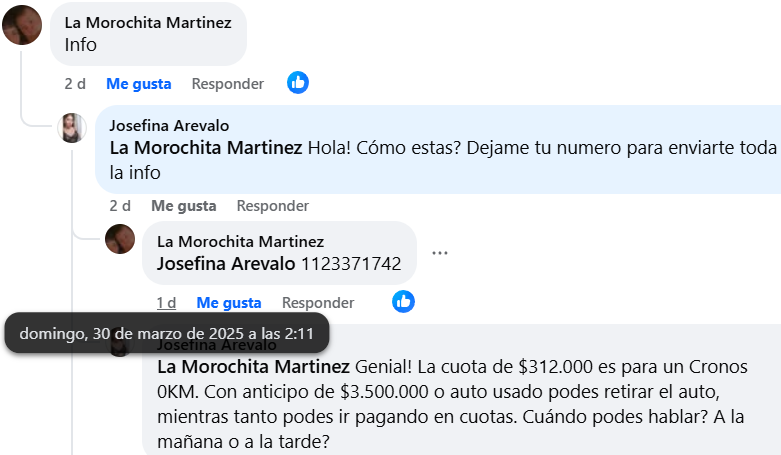The width and height of the screenshot is (781, 455).
Task: Click "Responder" under the phone number comment
Action: [318, 302]
